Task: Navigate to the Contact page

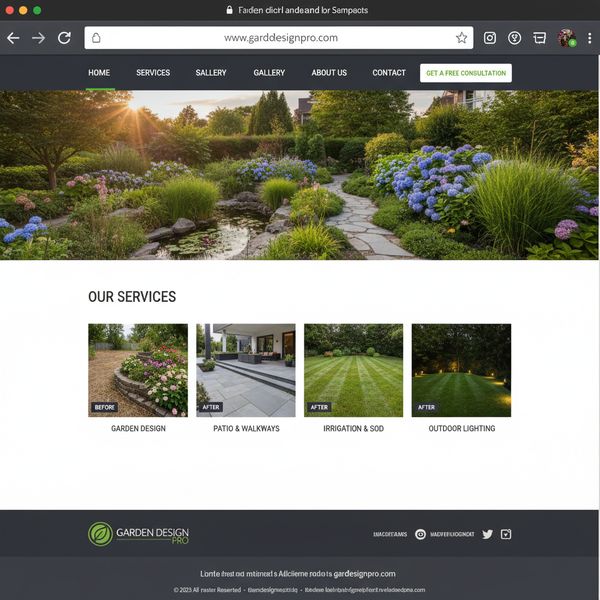Action: coord(389,73)
